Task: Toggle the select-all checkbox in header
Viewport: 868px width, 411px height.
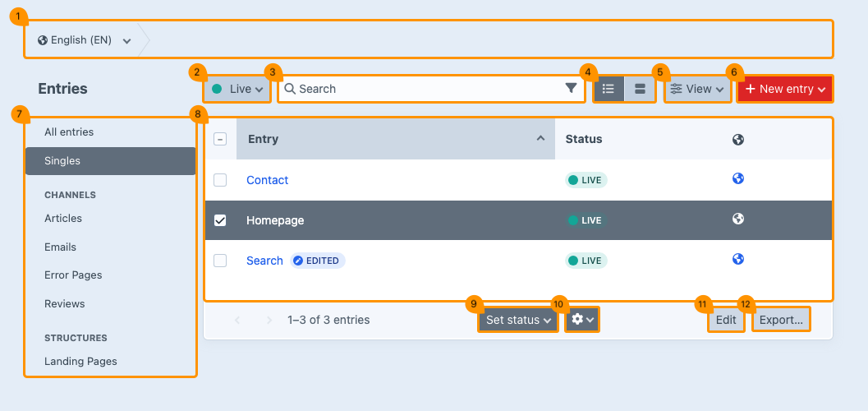Action: [220, 140]
